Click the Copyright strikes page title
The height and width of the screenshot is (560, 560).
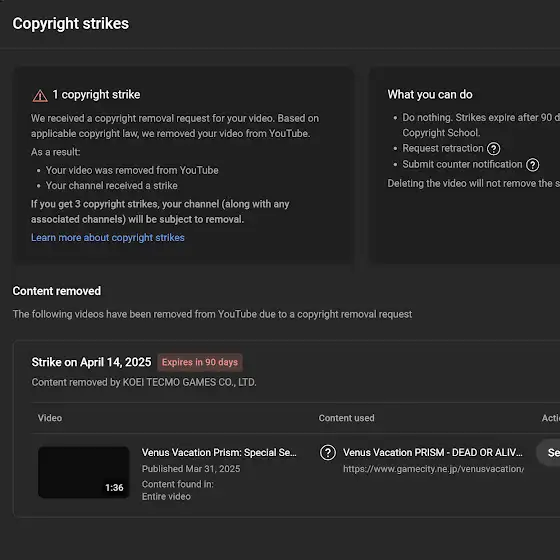(71, 24)
